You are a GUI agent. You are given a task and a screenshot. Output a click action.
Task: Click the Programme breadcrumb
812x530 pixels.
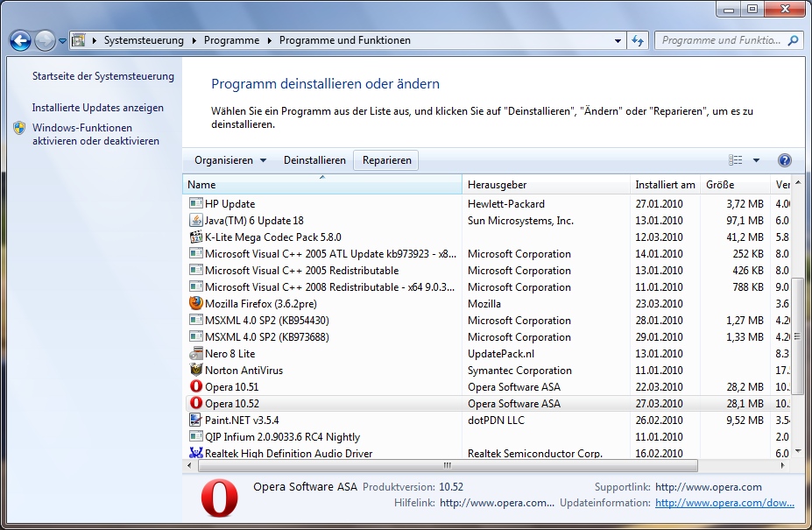coord(231,40)
